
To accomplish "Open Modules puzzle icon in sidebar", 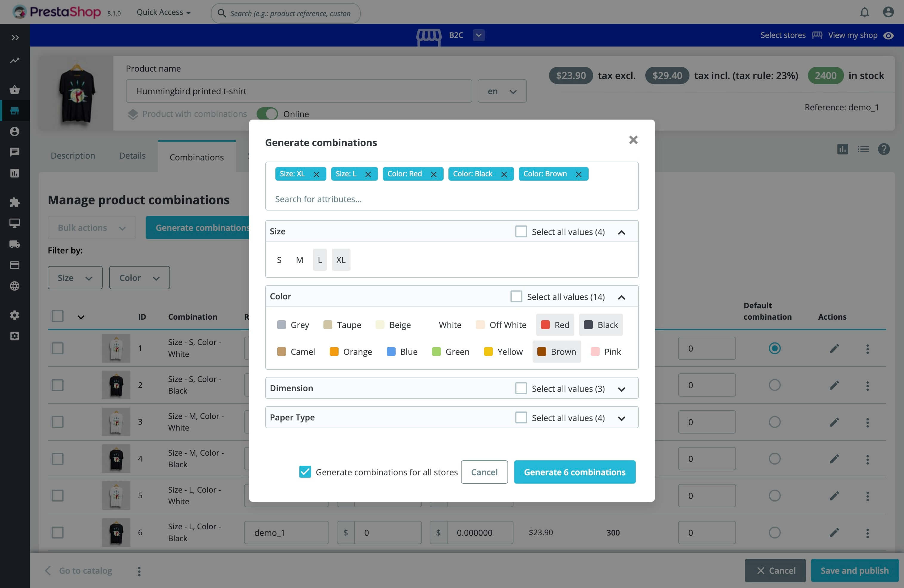I will (15, 202).
